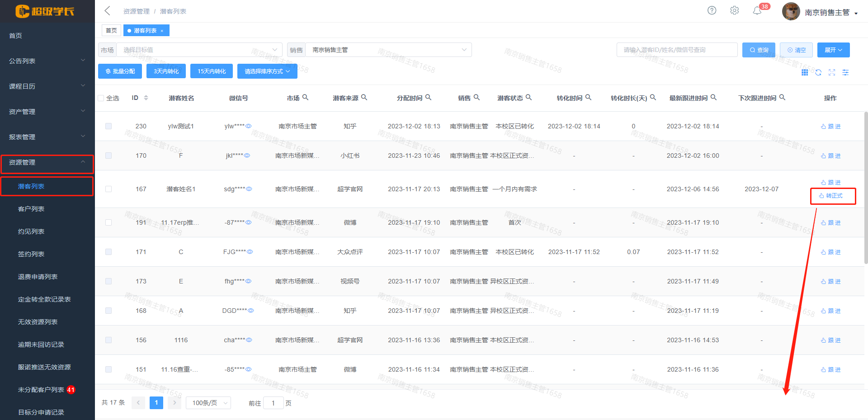Check the 全选 select-all checkbox
The image size is (868, 420).
(101, 98)
